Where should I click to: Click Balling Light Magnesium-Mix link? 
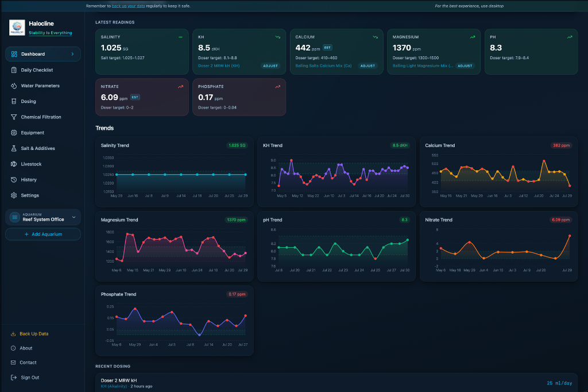click(x=423, y=66)
